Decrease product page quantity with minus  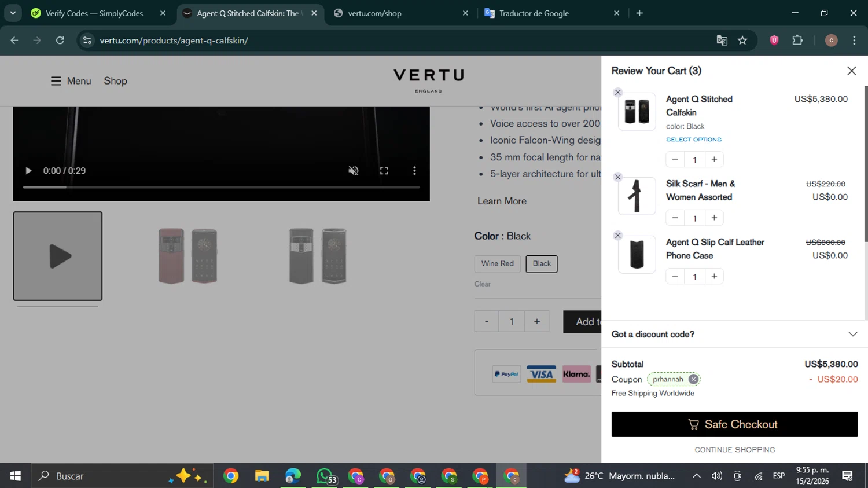click(487, 321)
